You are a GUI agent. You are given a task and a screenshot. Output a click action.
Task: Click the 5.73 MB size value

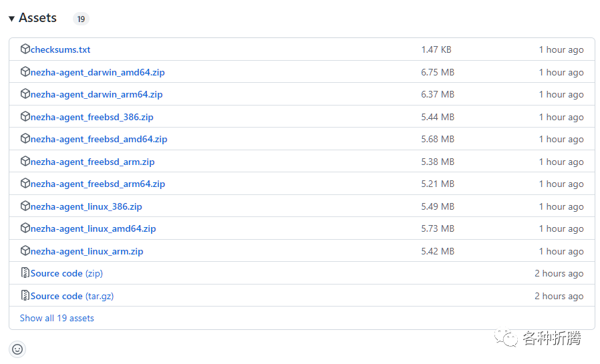pos(438,228)
